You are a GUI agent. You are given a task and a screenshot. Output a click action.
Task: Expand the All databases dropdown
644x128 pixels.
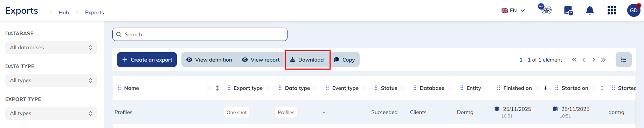point(51,48)
